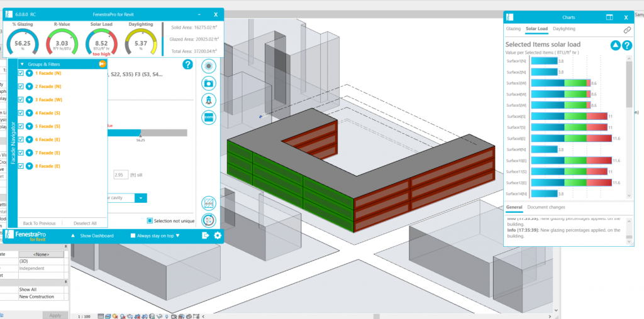Uncheck the 2 Facade [N] checkbox

click(21, 87)
